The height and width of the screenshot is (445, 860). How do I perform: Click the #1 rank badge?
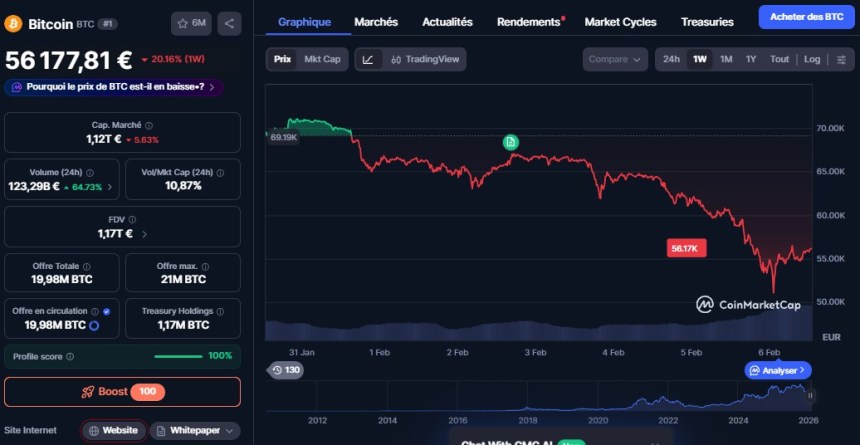(x=108, y=24)
